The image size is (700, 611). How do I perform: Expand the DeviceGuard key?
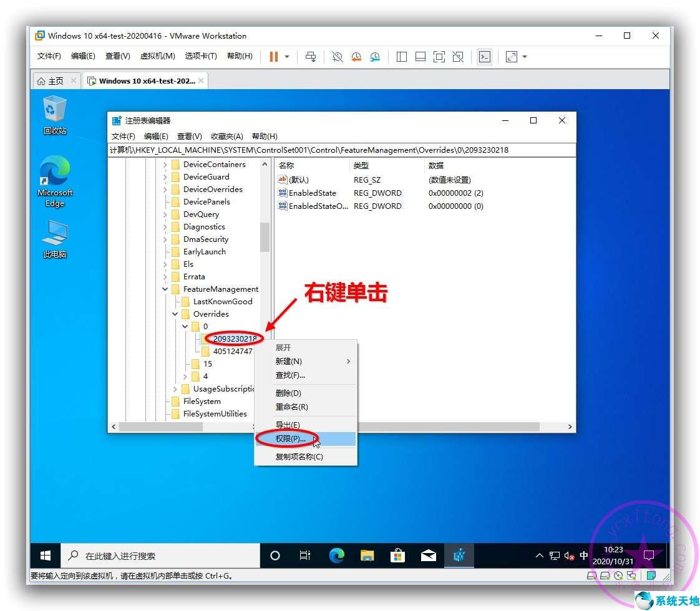pyautogui.click(x=165, y=176)
